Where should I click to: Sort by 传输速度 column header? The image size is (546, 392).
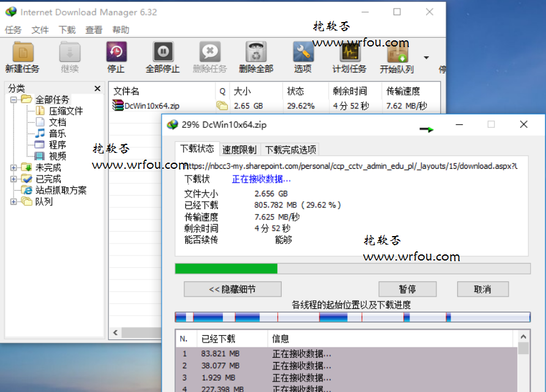tap(411, 91)
